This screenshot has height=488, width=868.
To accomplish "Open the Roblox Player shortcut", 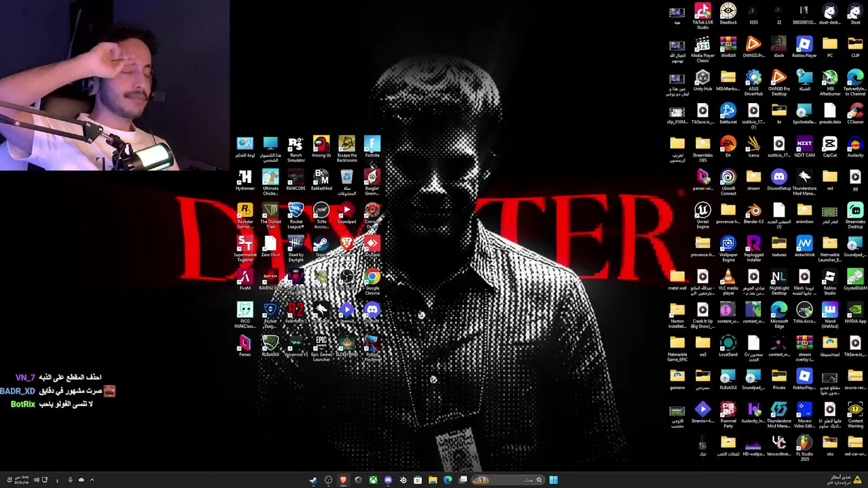I will 804,47.
